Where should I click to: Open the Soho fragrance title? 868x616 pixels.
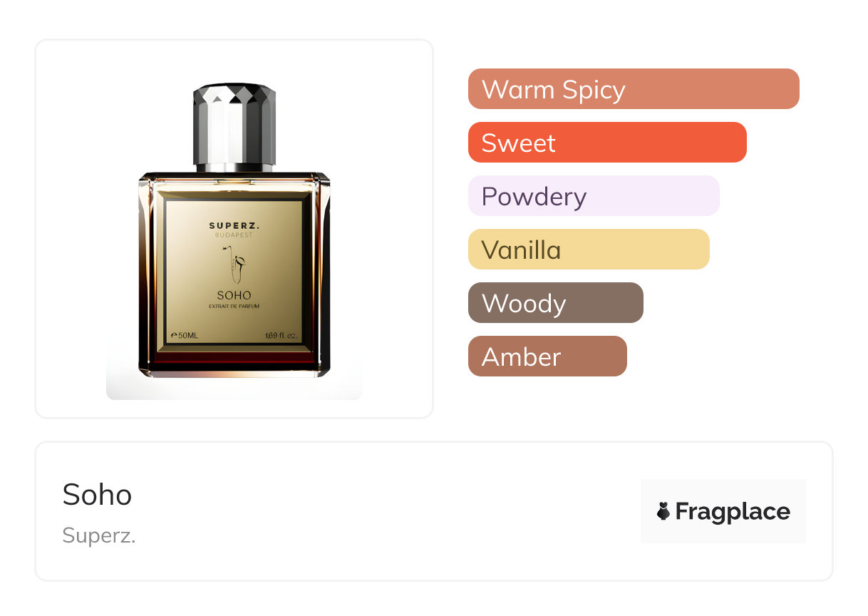[x=97, y=495]
